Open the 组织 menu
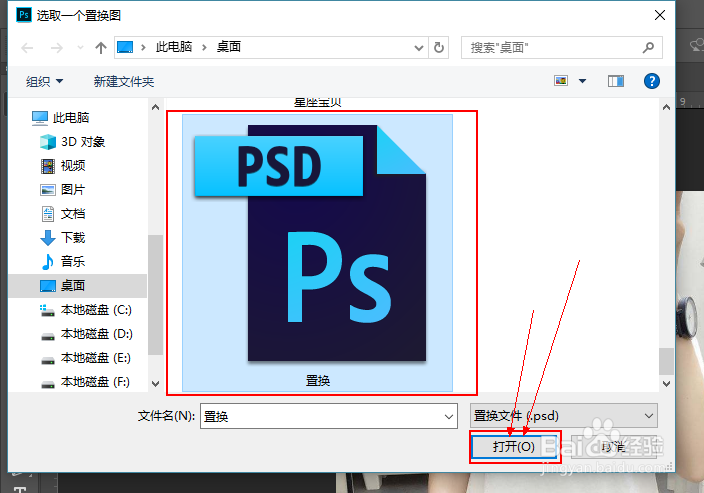Screen dimensions: 704x493 44,82
